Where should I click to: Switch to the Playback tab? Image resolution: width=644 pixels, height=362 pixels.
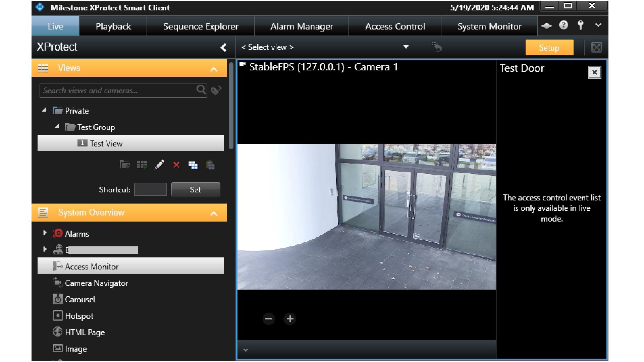pyautogui.click(x=113, y=26)
